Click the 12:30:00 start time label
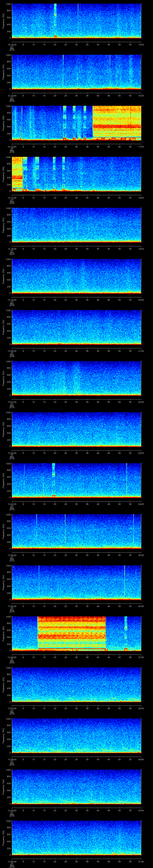Image resolution: width=153 pixels, height=868 pixels. [12, 861]
